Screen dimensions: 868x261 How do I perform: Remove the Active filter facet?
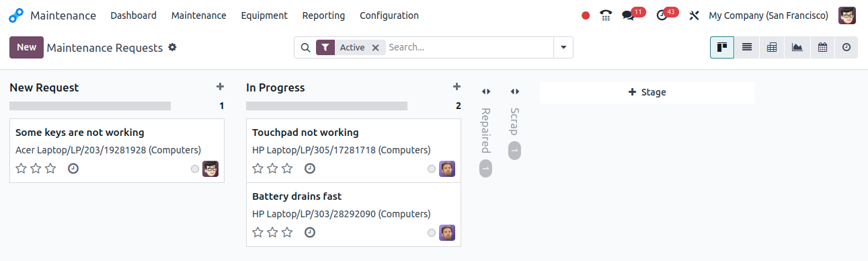coord(376,48)
